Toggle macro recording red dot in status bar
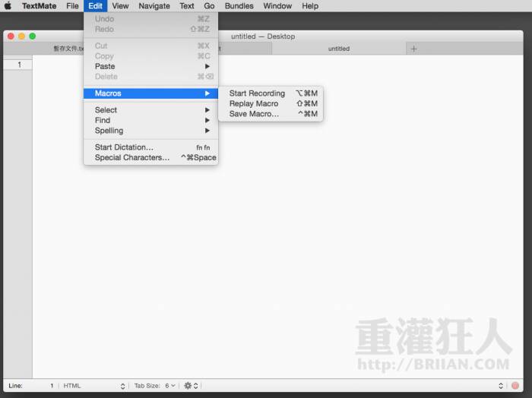 [x=515, y=385]
